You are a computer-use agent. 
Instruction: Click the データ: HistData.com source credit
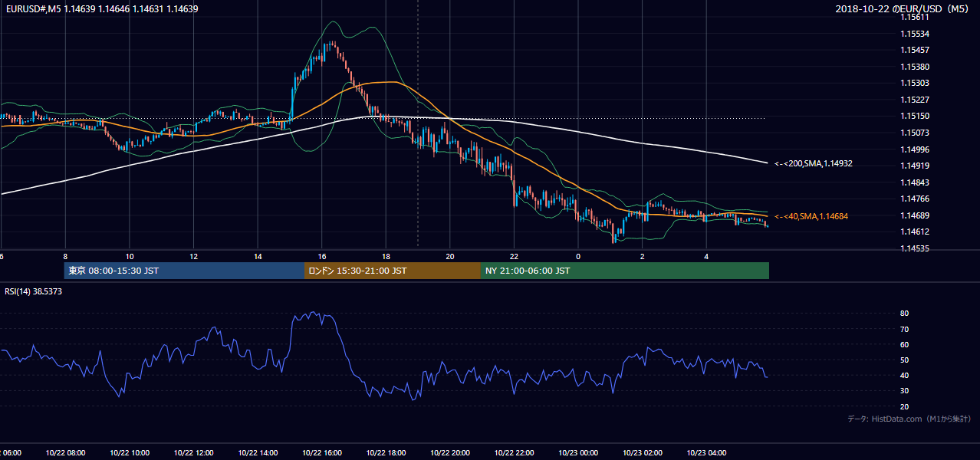909,419
